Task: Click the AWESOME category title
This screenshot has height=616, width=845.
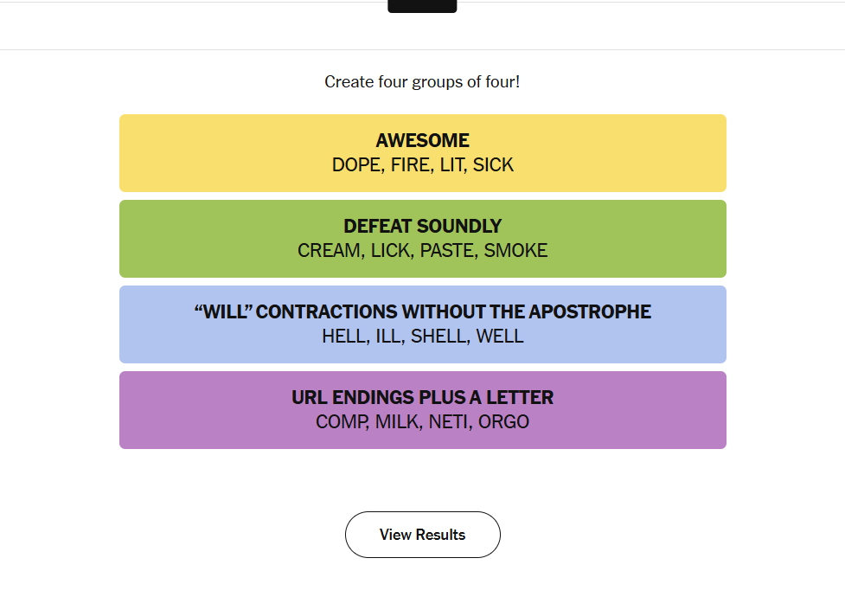Action: coord(422,140)
